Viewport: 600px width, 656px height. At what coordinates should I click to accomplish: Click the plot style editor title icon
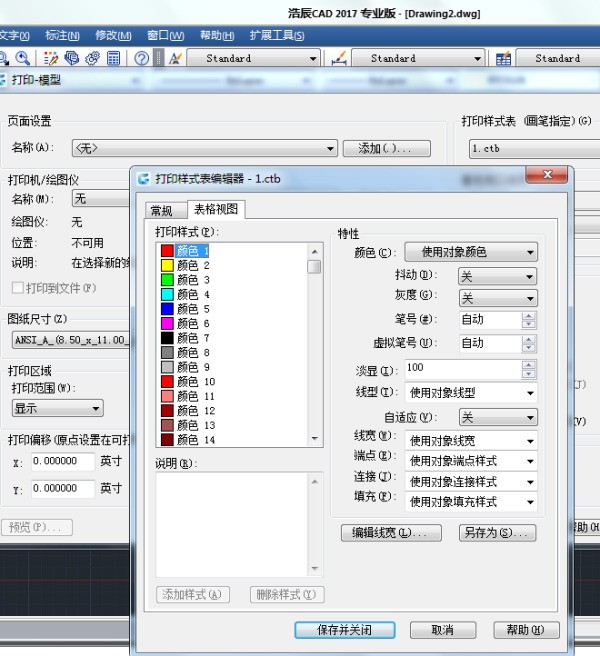144,179
